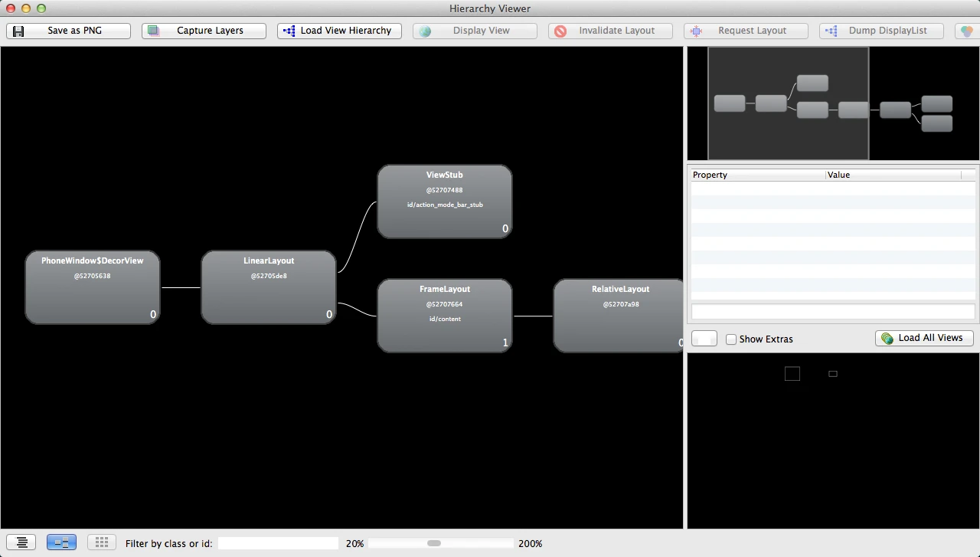Click the Dump DisplayList icon
The image size is (980, 557).
(x=831, y=31)
